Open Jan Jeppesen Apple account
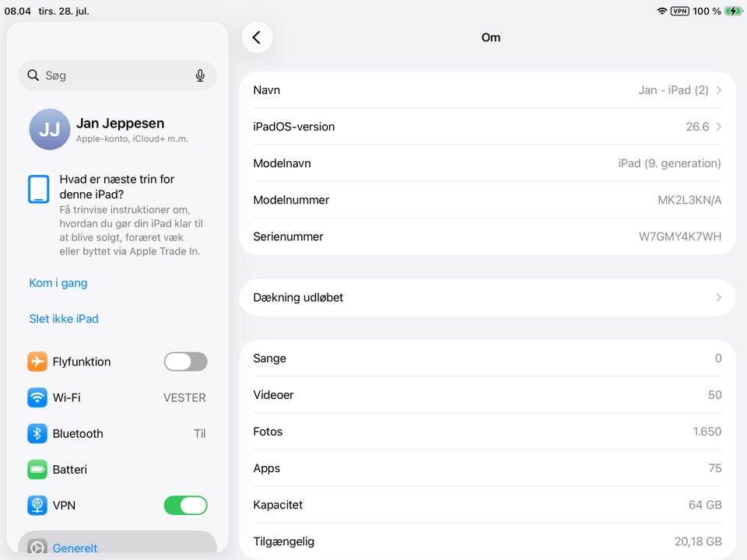Image resolution: width=747 pixels, height=560 pixels. click(x=117, y=129)
